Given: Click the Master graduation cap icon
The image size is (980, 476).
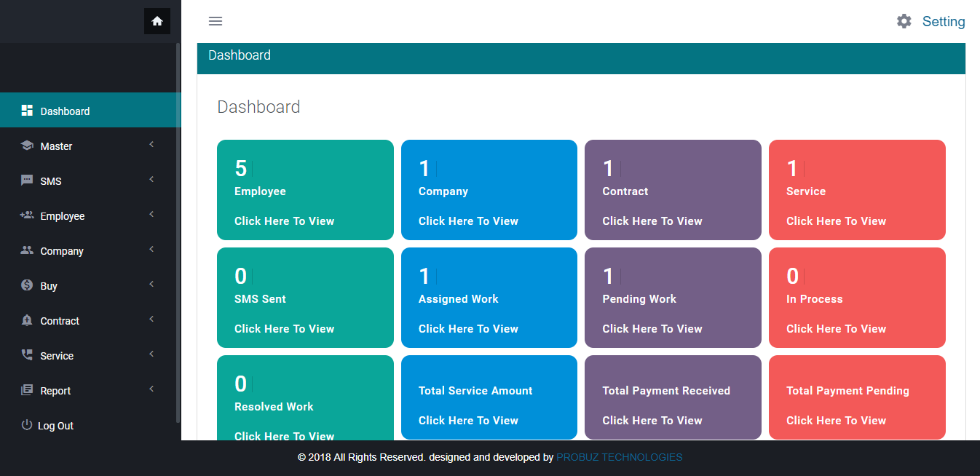Looking at the screenshot, I should click(x=27, y=146).
